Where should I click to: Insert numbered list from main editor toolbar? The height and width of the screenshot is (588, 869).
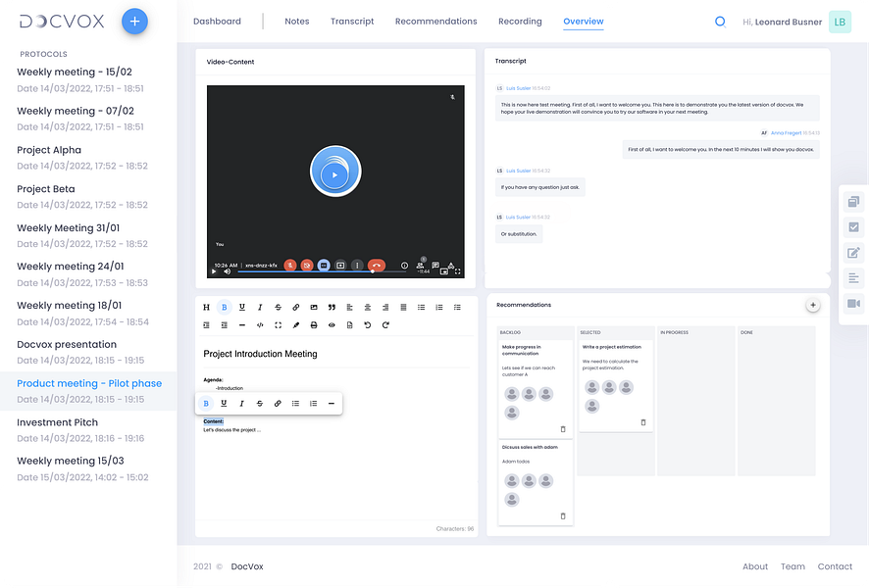tap(439, 308)
